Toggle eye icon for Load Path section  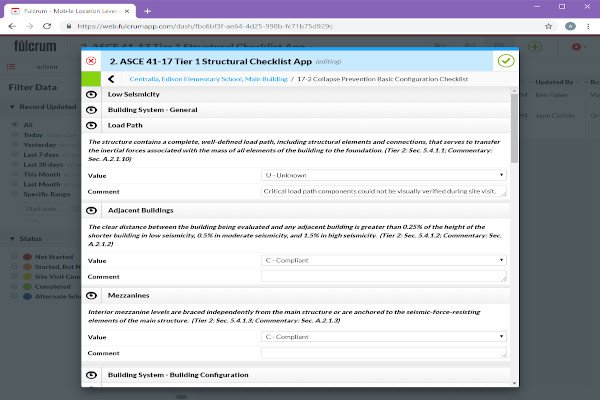point(92,126)
